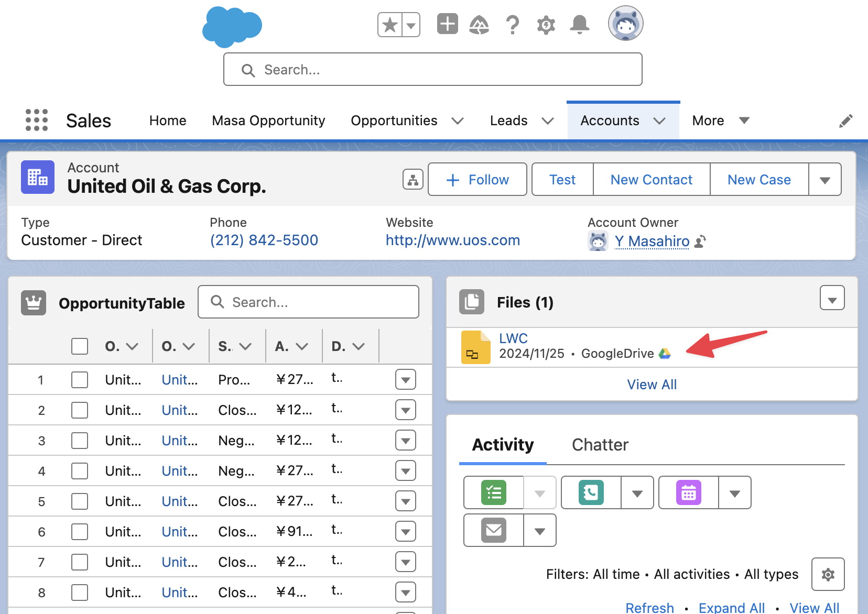Open the More navigation menu
Image resolution: width=868 pixels, height=614 pixels.
click(721, 120)
